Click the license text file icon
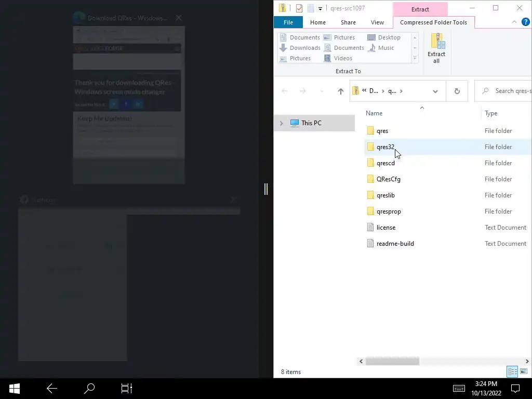Viewport: 532px width, 399px height. [370, 228]
